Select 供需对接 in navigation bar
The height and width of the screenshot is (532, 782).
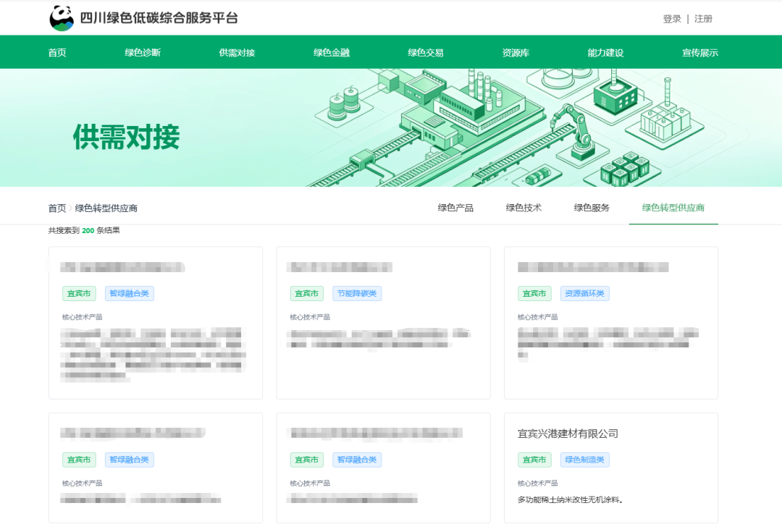click(237, 52)
